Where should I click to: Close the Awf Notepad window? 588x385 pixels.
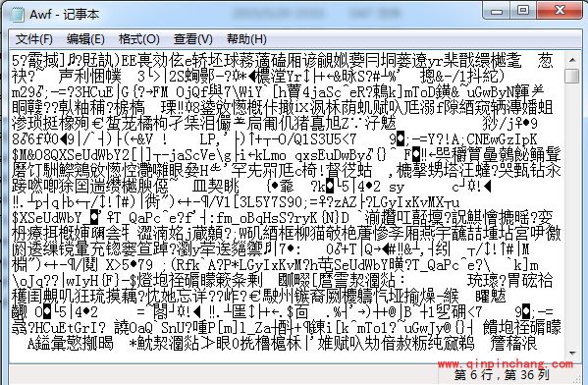pyautogui.click(x=560, y=11)
